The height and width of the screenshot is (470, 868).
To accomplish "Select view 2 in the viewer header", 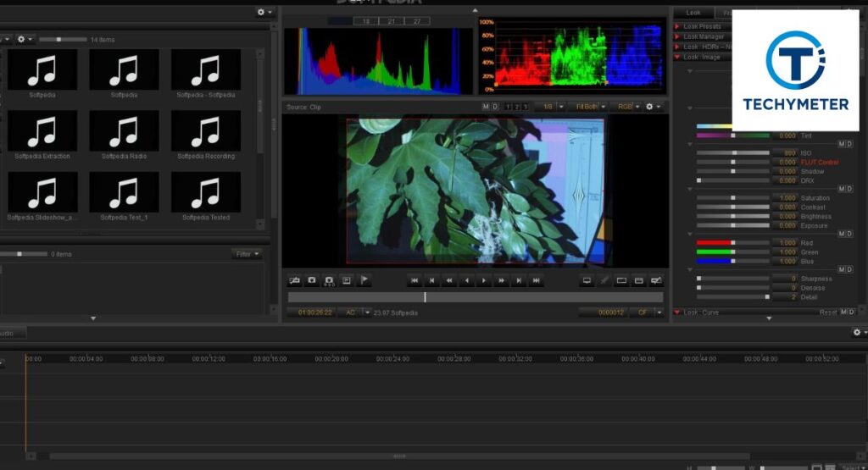I will [516, 107].
